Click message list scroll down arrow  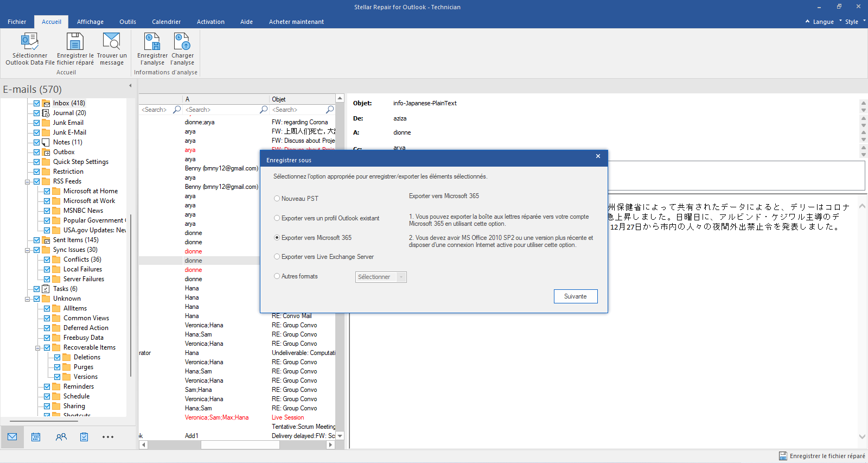340,436
